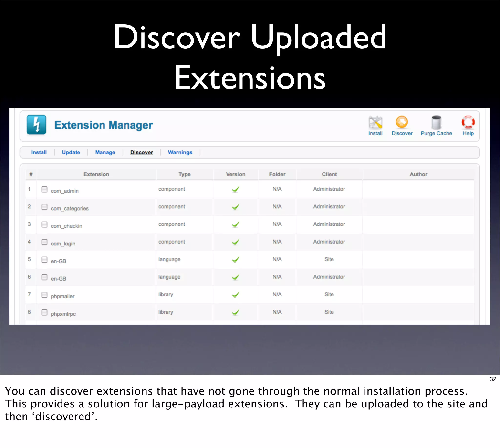Screen dimensions: 500x448
Task: Check the en-GB checkbox in row 5
Action: pyautogui.click(x=44, y=259)
